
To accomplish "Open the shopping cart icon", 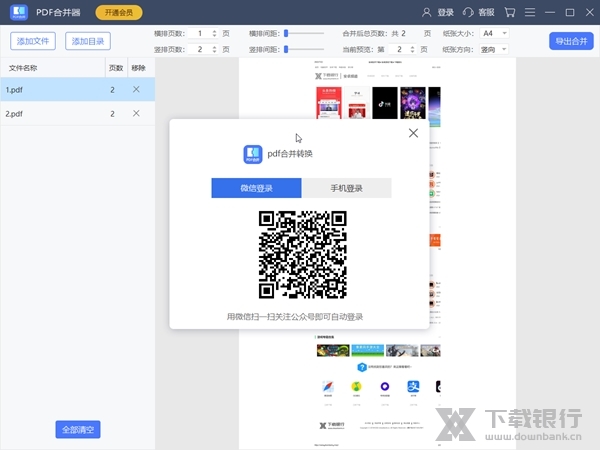I will pyautogui.click(x=510, y=13).
